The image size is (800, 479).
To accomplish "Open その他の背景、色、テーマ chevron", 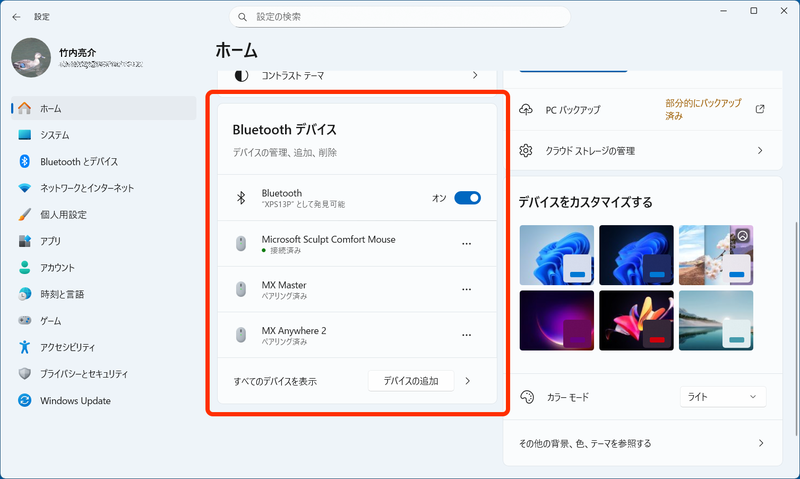I will point(761,443).
